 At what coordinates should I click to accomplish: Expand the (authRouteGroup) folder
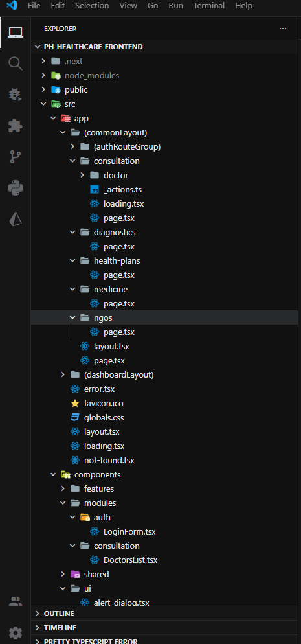(72, 147)
